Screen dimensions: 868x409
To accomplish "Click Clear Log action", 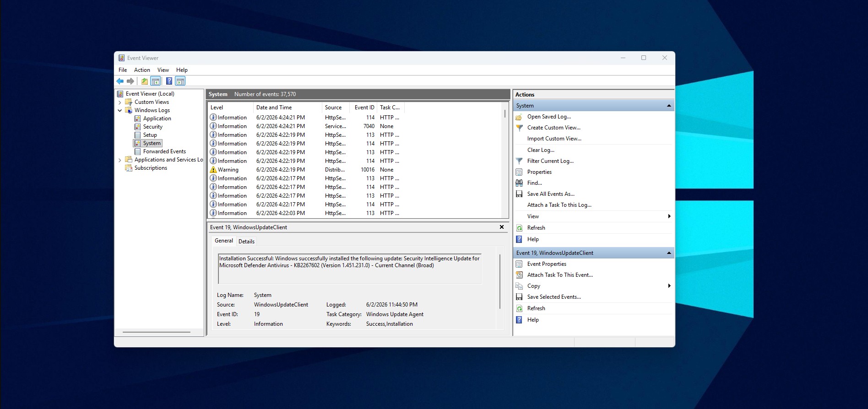I will pyautogui.click(x=541, y=150).
